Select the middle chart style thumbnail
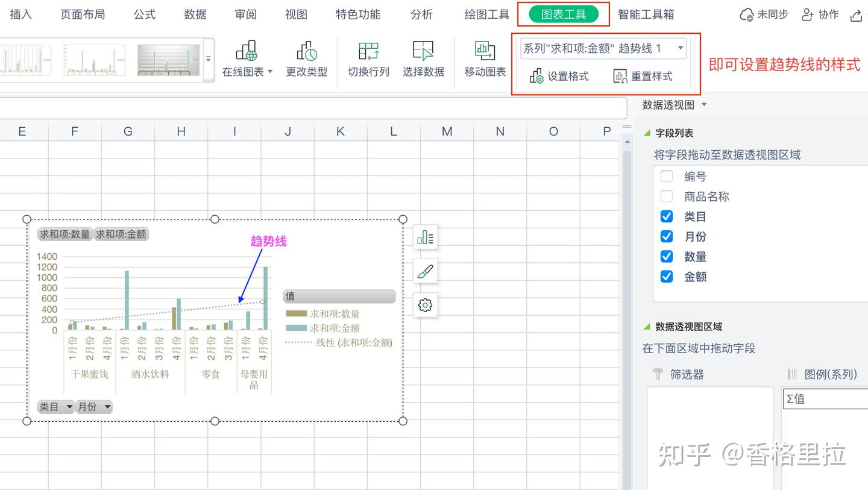 pyautogui.click(x=95, y=60)
